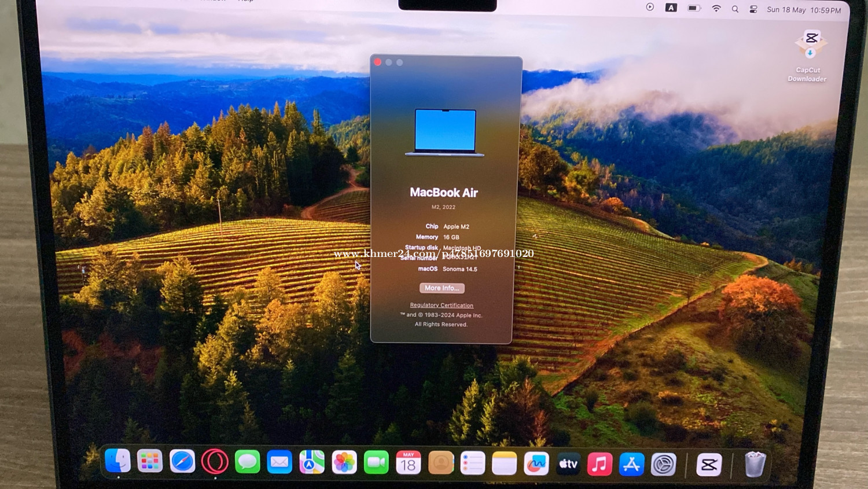Launch the Music app from the Dock
Viewport: 868px width, 489px height.
click(600, 464)
